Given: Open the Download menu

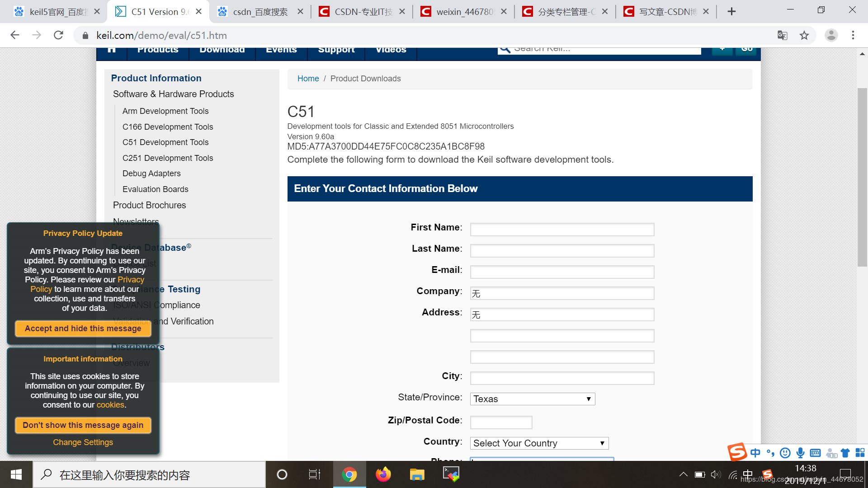Looking at the screenshot, I should point(222,50).
